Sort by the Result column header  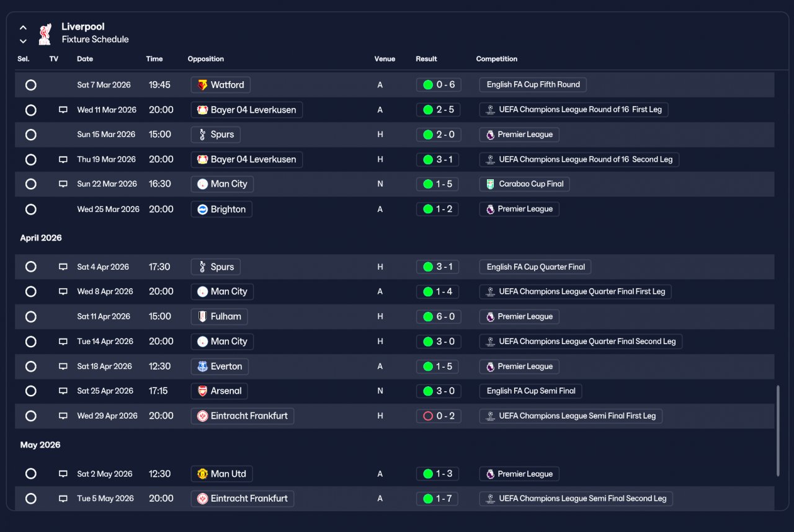(426, 59)
